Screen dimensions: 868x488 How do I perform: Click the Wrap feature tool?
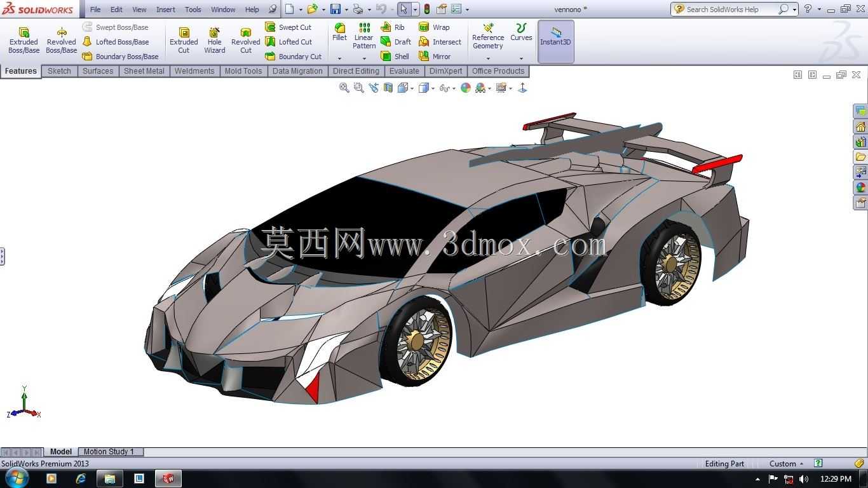pyautogui.click(x=434, y=27)
